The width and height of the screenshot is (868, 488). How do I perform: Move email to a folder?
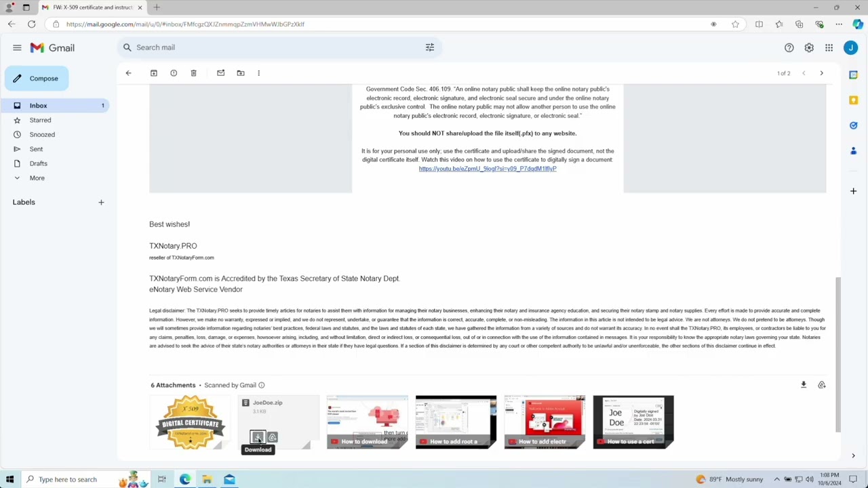(x=241, y=73)
